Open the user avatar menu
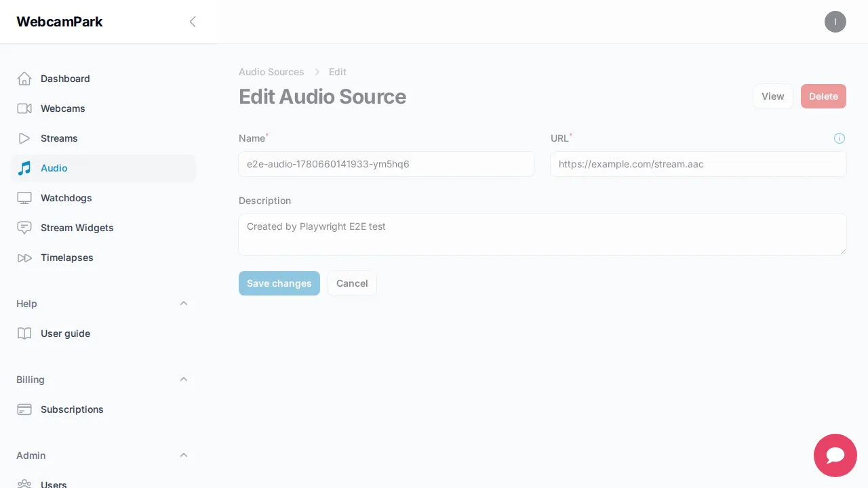The height and width of the screenshot is (488, 868). coord(835,22)
